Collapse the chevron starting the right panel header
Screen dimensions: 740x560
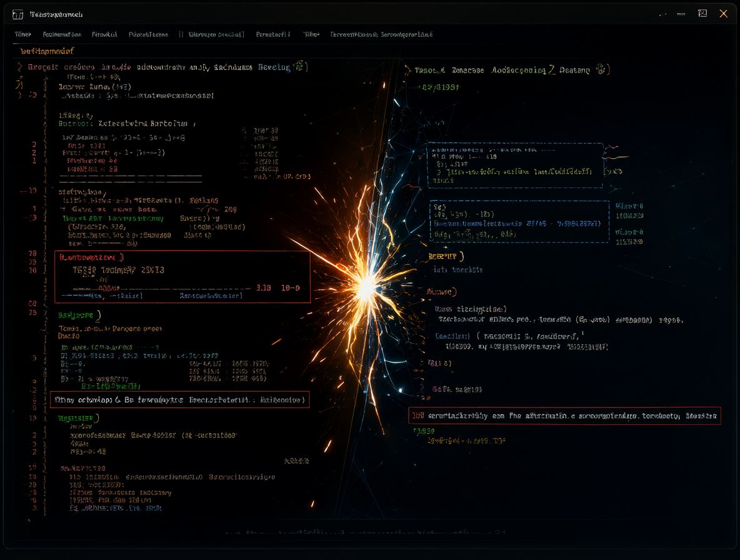coord(407,70)
